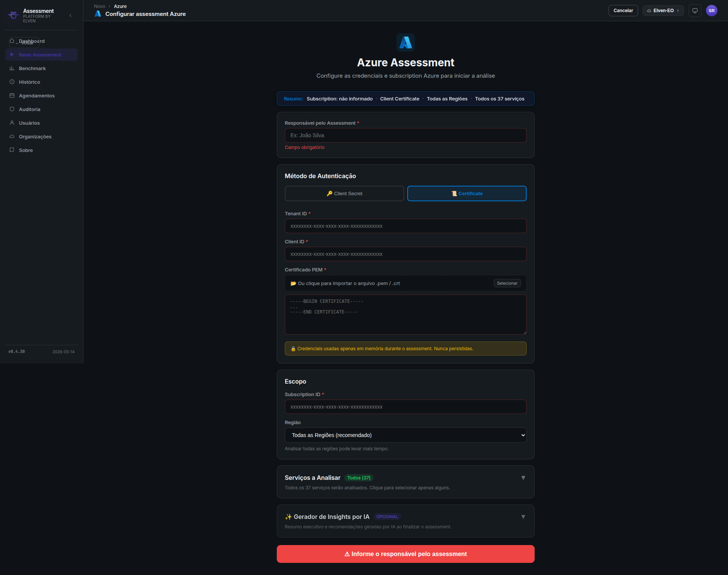This screenshot has height=575, width=728.
Task: Click the Novo breadcrumb link
Action: click(x=99, y=6)
